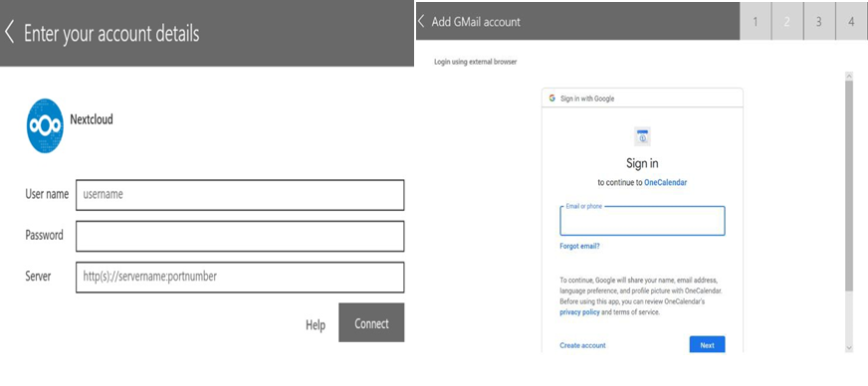Click the vertical scrollbar thumb
The image size is (868, 386).
(x=849, y=185)
